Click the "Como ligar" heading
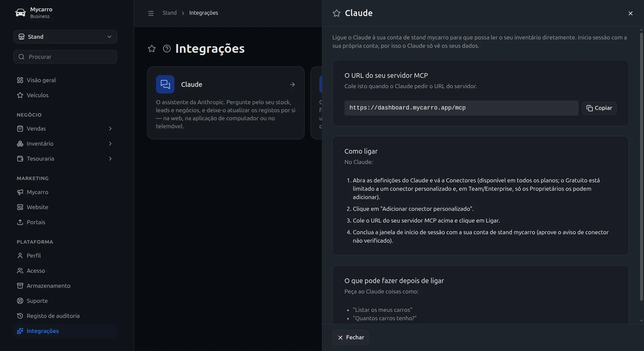Viewport: 644px width, 351px height. point(361,151)
